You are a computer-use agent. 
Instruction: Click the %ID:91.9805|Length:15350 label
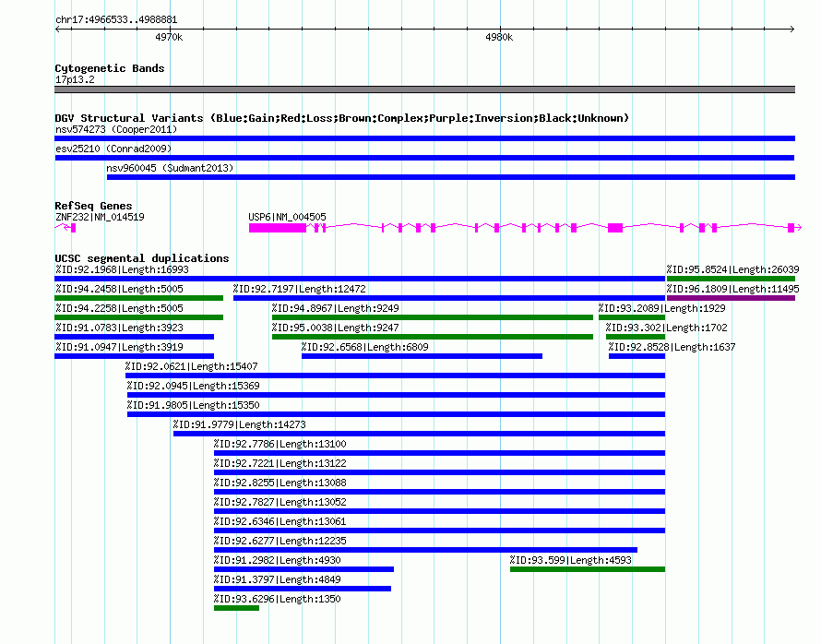click(x=193, y=405)
